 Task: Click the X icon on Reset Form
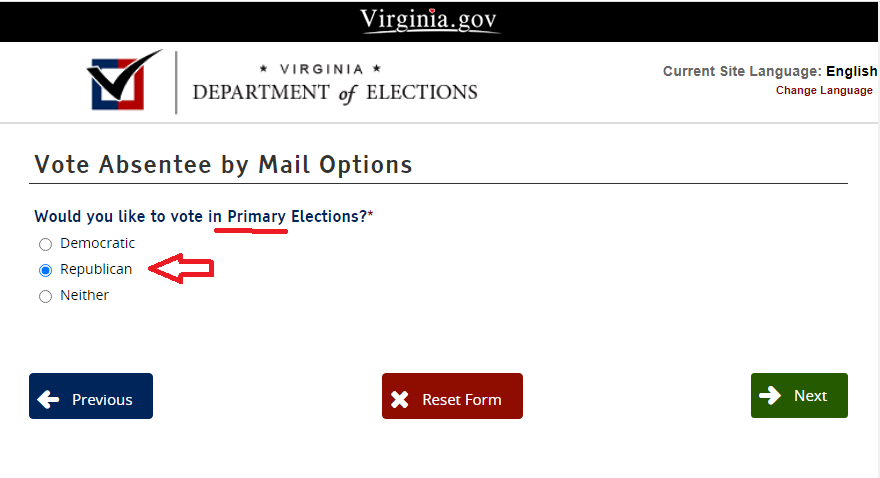[400, 399]
